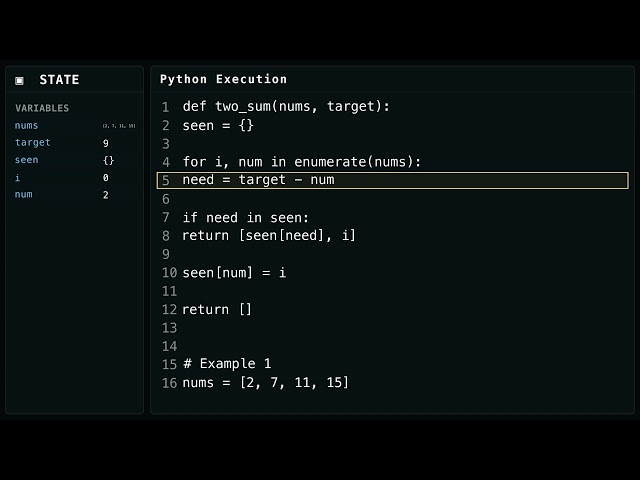Click line number 16 in gutter
This screenshot has width=640, height=480.
[169, 383]
